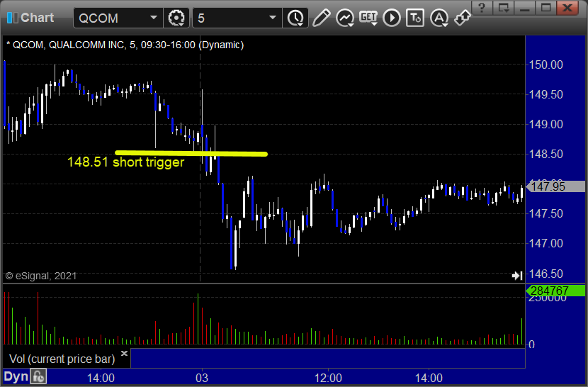Click the 149.50 price axis label
The image size is (588, 387).
pyautogui.click(x=546, y=94)
